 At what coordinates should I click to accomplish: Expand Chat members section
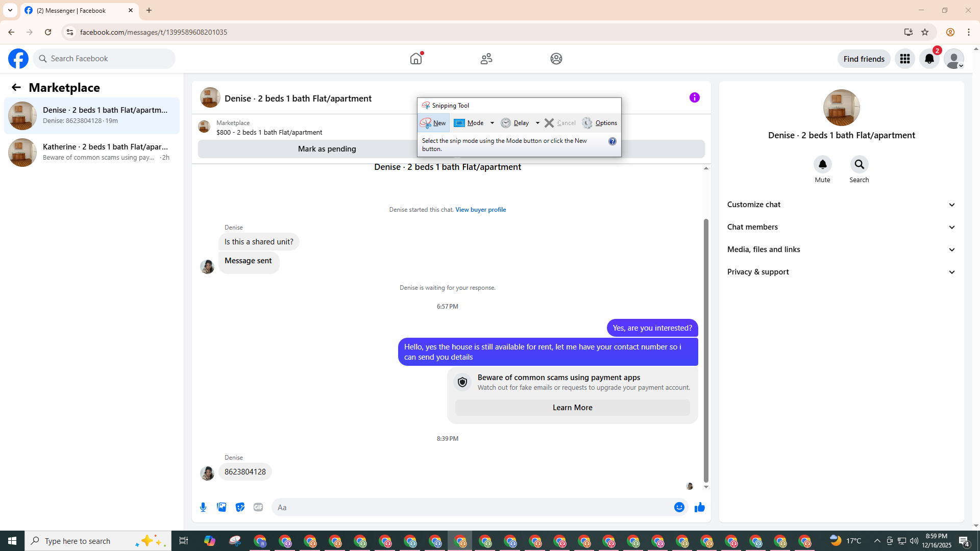tap(841, 227)
